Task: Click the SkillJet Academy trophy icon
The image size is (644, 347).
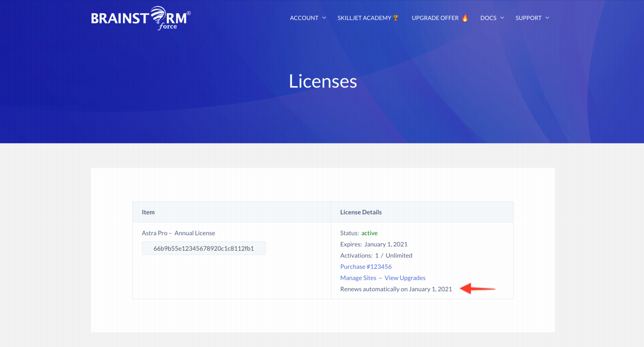Action: coord(395,18)
